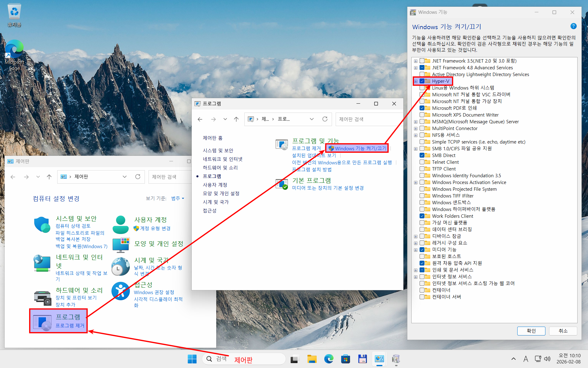
Task: Click 취소 button in Windows 기능
Action: (x=563, y=331)
